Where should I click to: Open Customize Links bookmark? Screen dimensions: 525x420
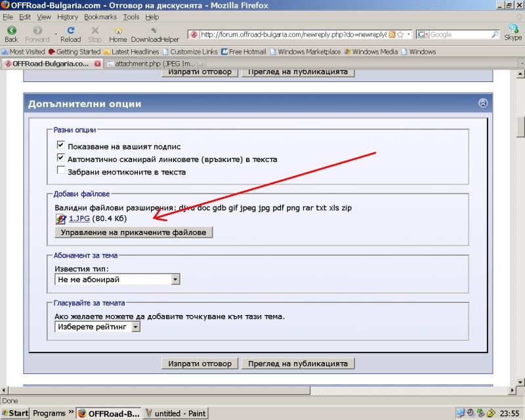190,52
